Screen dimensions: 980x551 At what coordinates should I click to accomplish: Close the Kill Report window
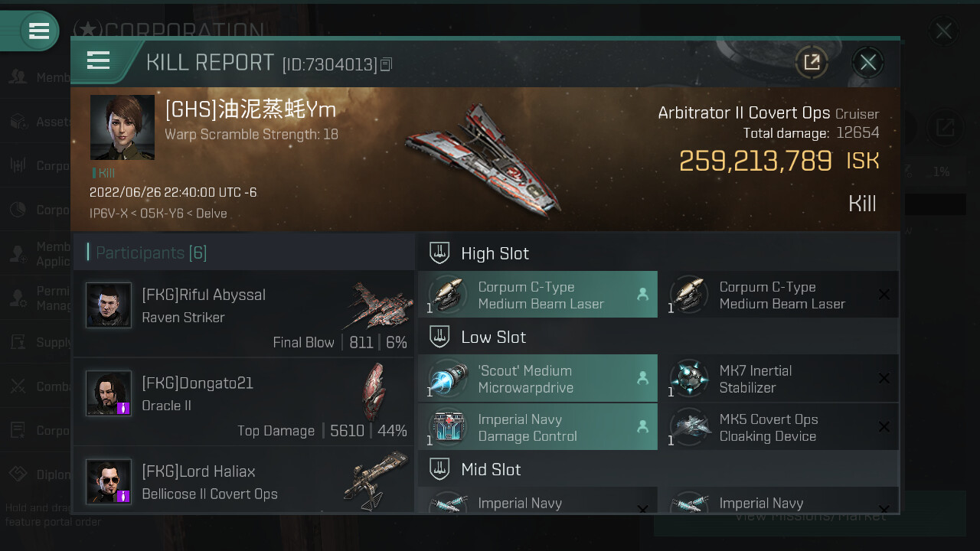(867, 62)
